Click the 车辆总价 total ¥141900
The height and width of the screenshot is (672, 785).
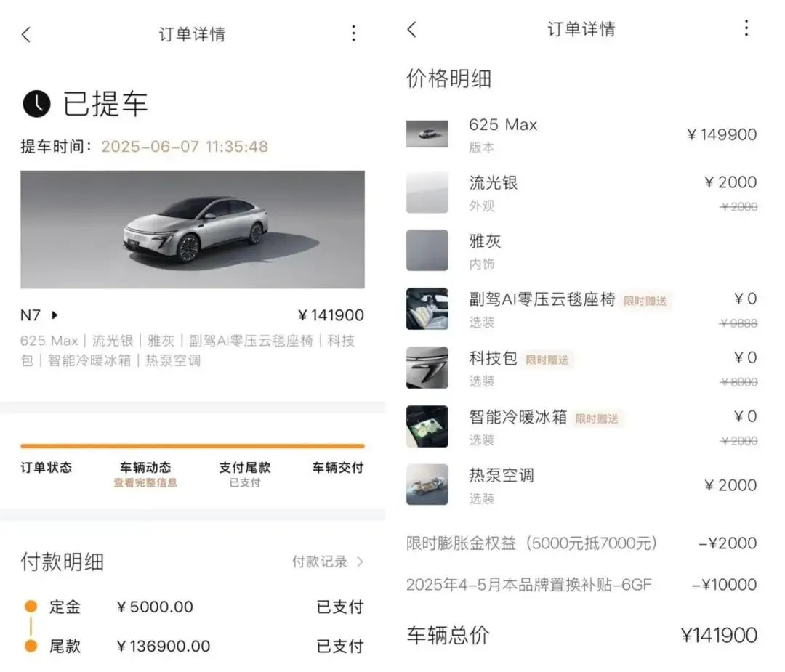pyautogui.click(x=719, y=636)
